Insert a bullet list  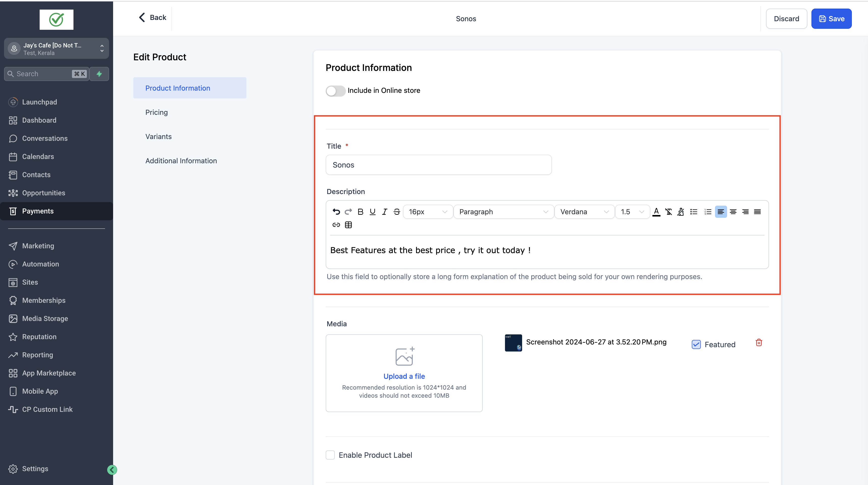(694, 211)
